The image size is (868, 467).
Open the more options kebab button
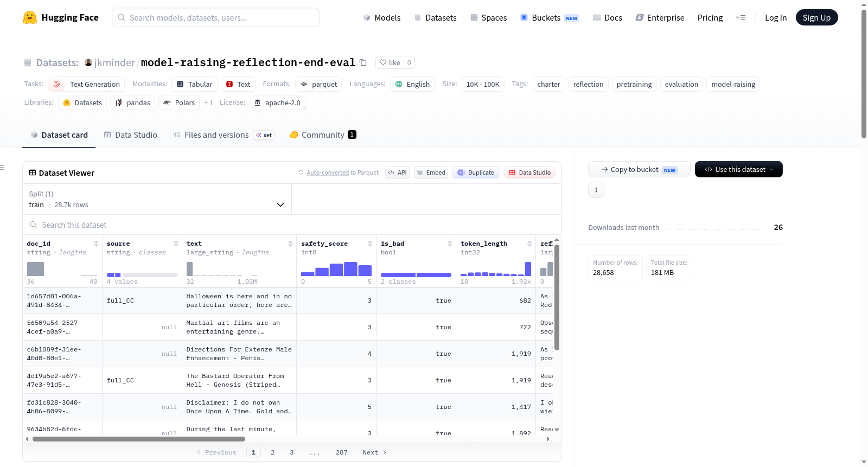[596, 190]
